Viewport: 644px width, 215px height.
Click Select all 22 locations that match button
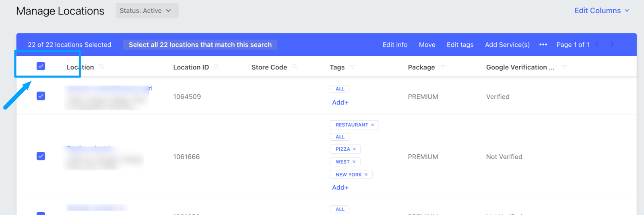pos(200,45)
